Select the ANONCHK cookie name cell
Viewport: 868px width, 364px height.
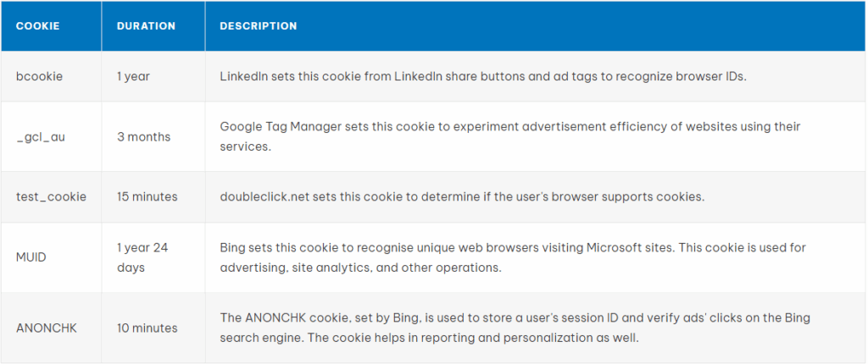[x=47, y=328]
